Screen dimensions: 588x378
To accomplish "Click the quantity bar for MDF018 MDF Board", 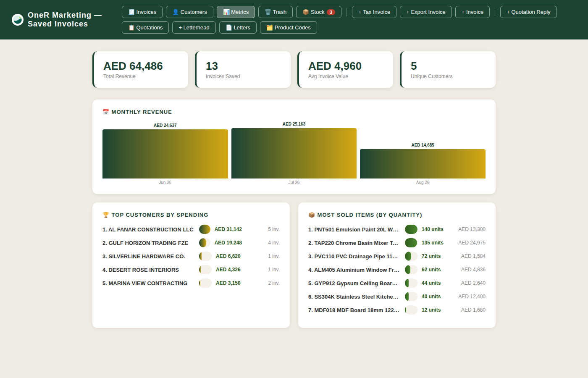I will click(x=411, y=310).
